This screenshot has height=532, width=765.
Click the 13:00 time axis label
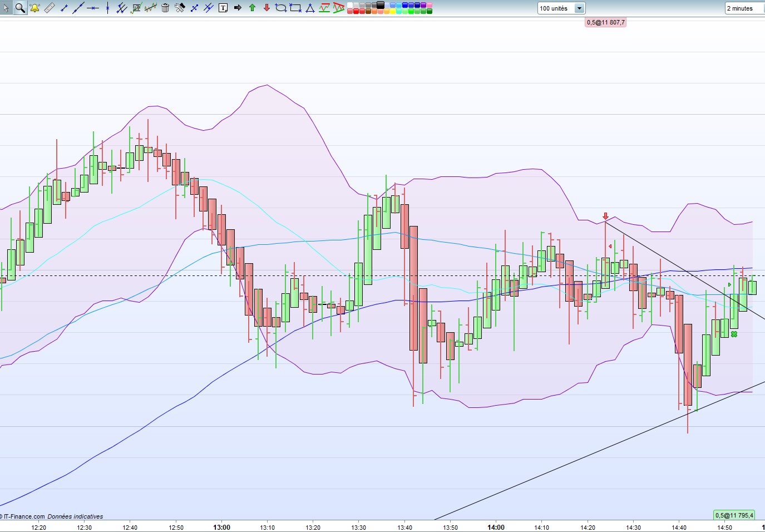221,528
